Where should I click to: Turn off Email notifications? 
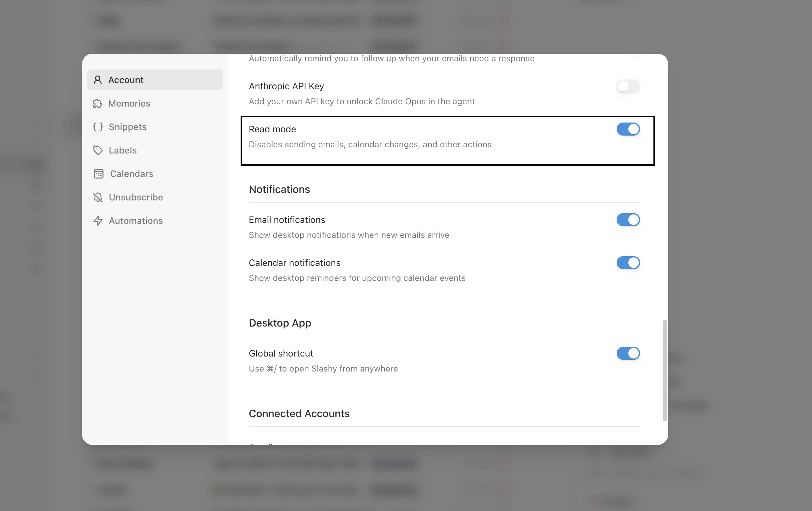(628, 220)
